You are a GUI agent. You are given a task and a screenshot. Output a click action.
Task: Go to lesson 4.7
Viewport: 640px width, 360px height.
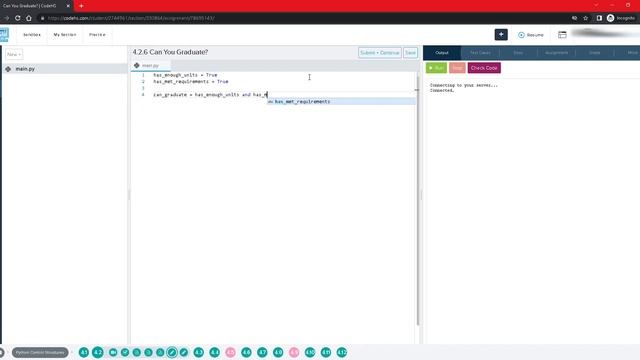tap(262, 352)
